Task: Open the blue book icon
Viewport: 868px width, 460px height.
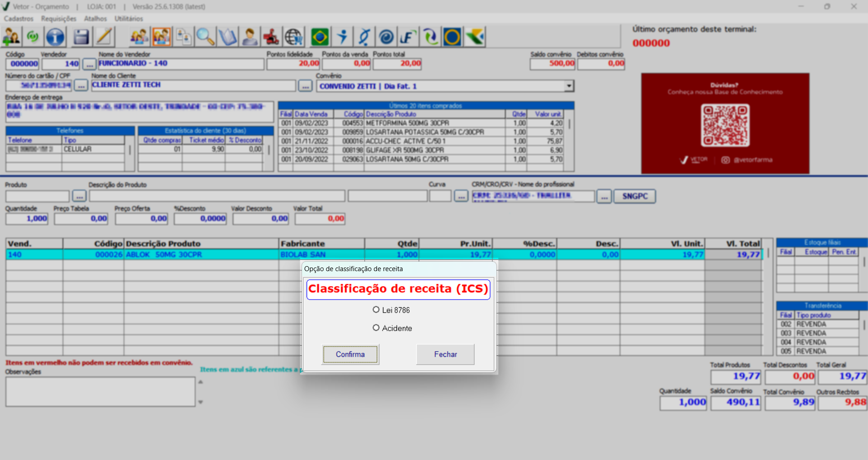Action: pos(227,37)
